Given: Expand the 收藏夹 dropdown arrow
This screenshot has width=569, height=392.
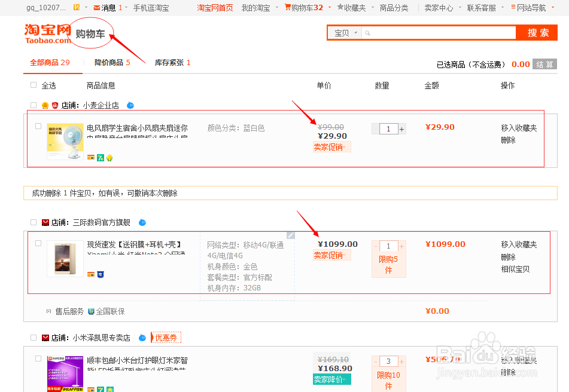Looking at the screenshot, I should point(373,7).
